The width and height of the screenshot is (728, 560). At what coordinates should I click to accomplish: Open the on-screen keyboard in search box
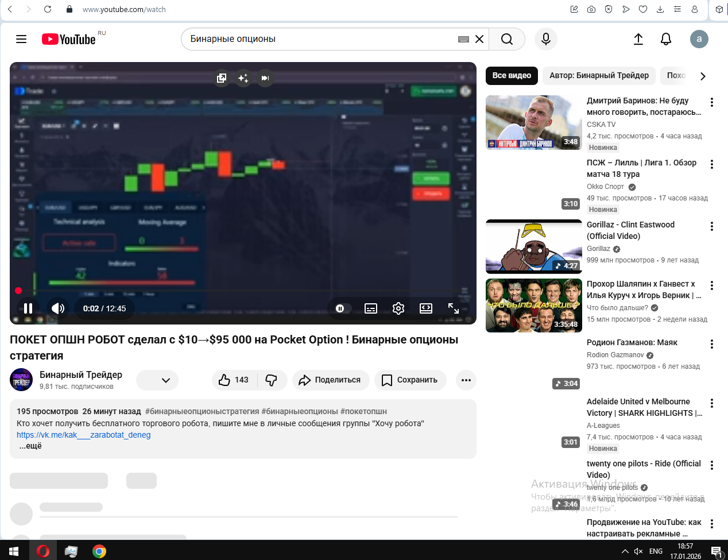click(x=464, y=39)
